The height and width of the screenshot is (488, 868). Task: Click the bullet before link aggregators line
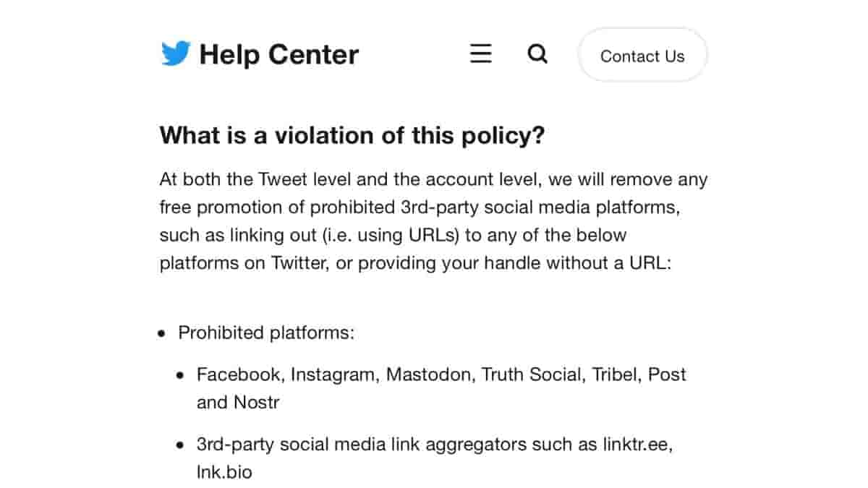pyautogui.click(x=180, y=446)
